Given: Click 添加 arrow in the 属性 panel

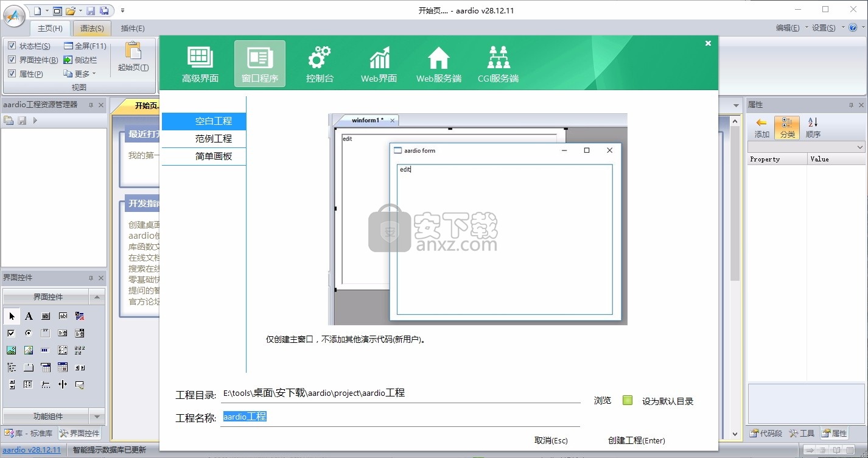Looking at the screenshot, I should [761, 128].
